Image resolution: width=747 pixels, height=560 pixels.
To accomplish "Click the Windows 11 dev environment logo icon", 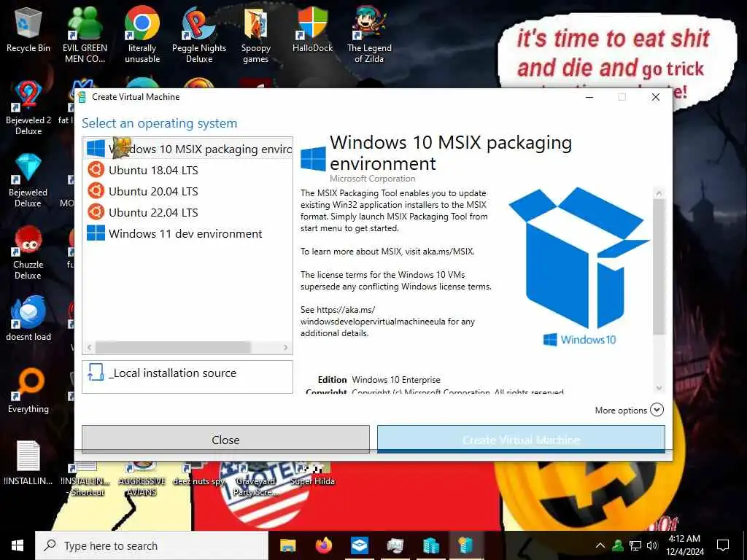I will pos(96,233).
